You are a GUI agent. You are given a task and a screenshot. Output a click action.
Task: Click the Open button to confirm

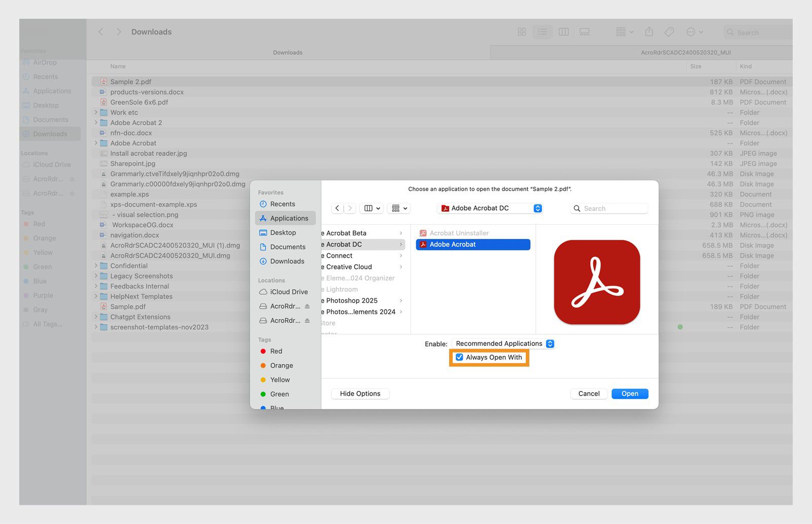point(629,394)
